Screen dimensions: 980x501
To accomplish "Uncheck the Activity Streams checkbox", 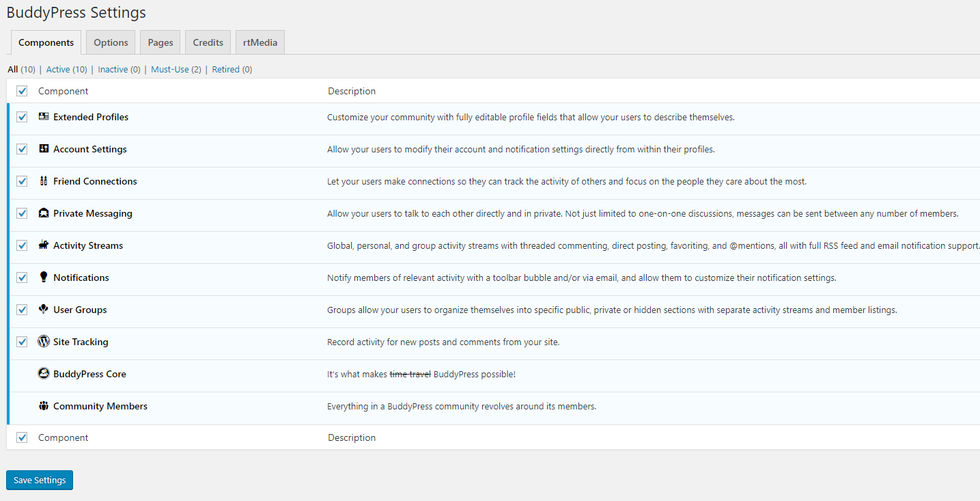I will 22,245.
